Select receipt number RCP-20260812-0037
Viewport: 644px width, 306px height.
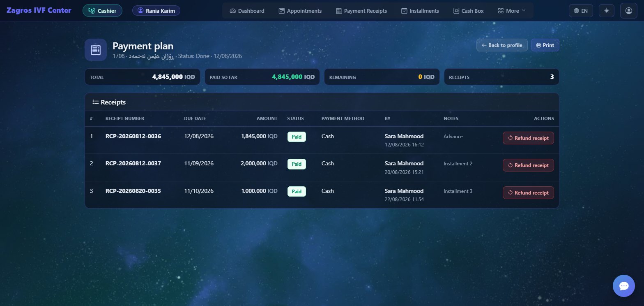[x=133, y=163]
